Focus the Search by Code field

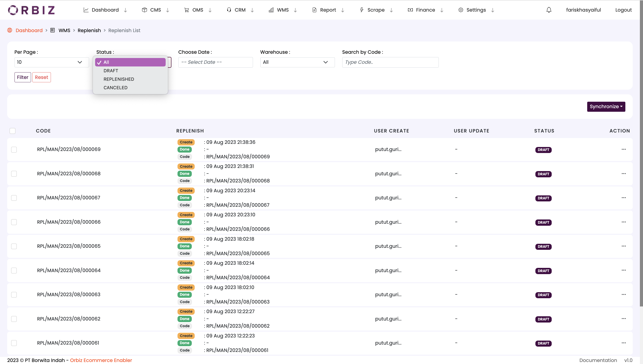click(x=390, y=62)
